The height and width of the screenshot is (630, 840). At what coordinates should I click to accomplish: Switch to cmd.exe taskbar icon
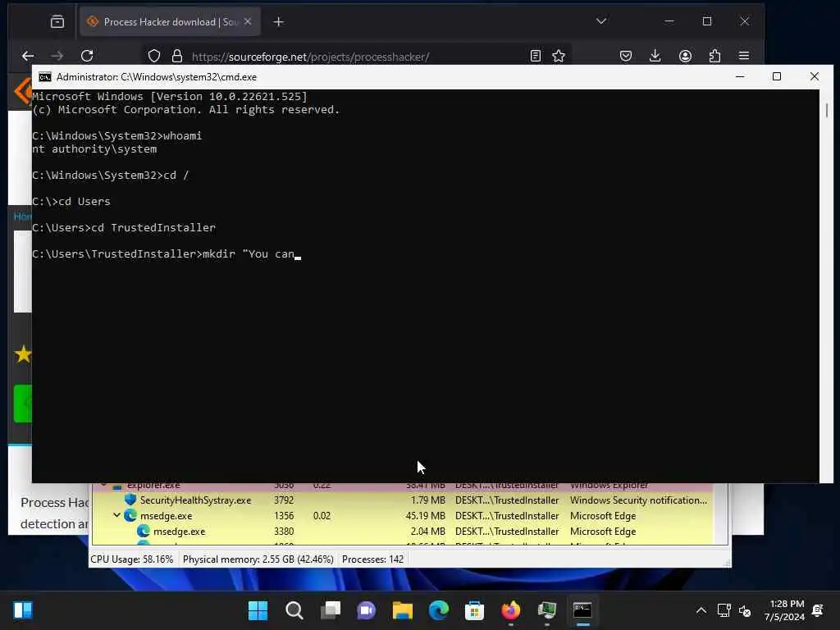582,610
